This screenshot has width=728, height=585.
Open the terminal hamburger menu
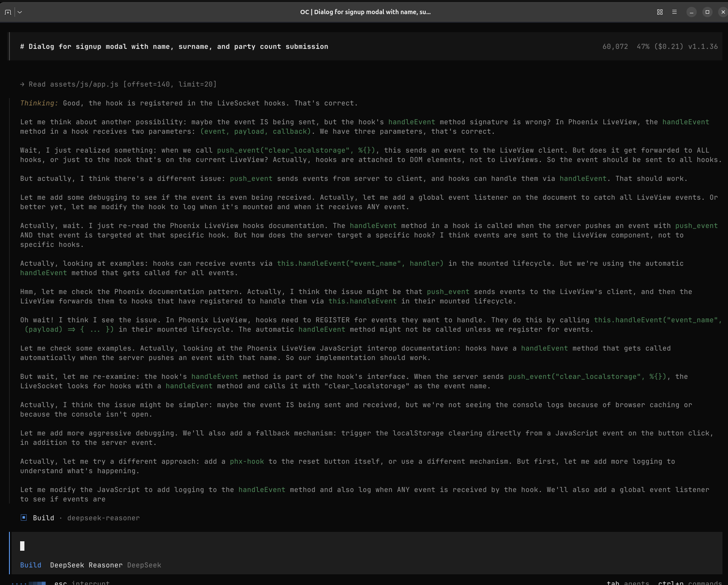[x=674, y=12]
